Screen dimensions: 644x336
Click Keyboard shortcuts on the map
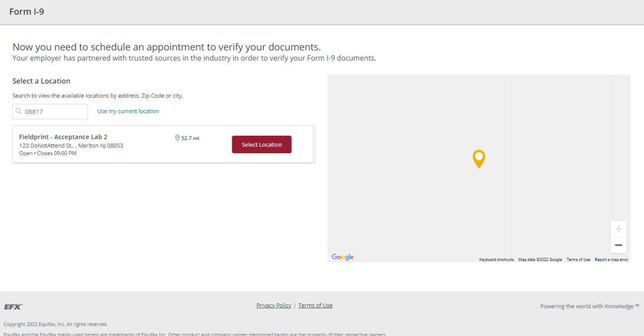click(497, 260)
